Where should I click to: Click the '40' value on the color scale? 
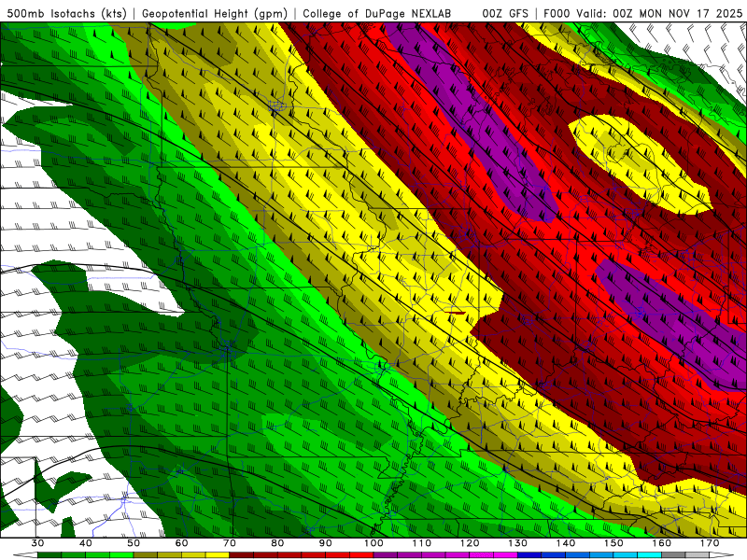tap(86, 543)
